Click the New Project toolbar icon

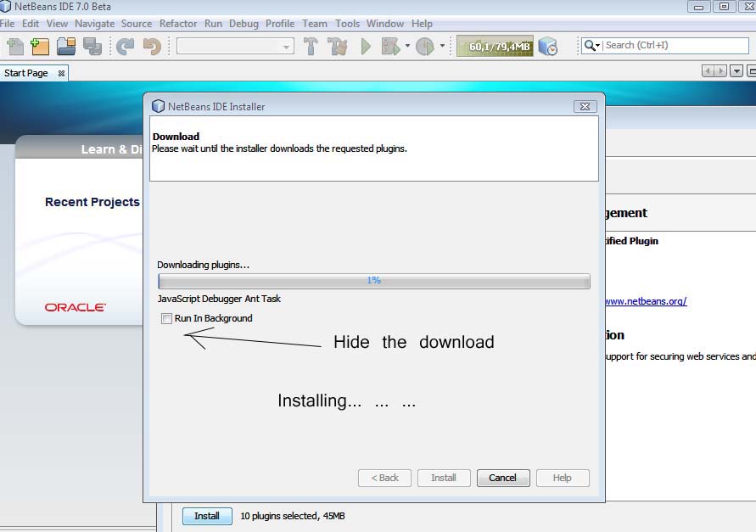coord(40,47)
